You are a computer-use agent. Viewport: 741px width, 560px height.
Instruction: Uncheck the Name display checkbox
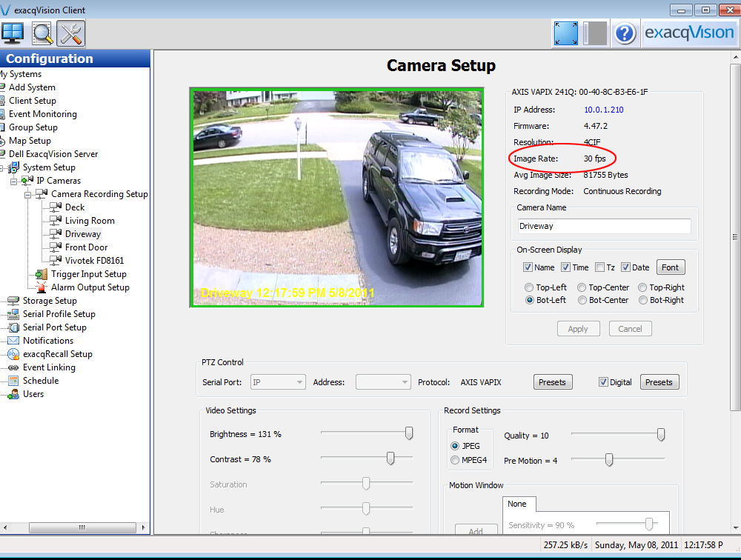click(x=528, y=267)
